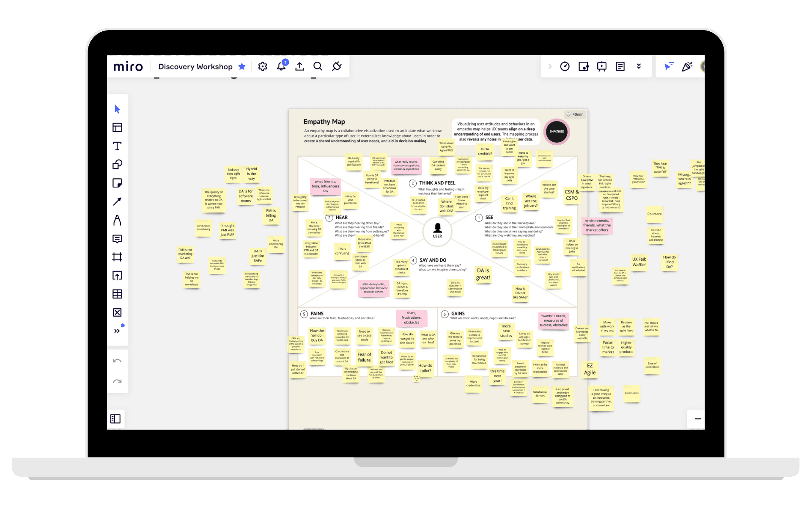Image resolution: width=812 pixels, height=508 pixels.
Task: Select 'DA is confusing' sticky note
Action: [342, 251]
